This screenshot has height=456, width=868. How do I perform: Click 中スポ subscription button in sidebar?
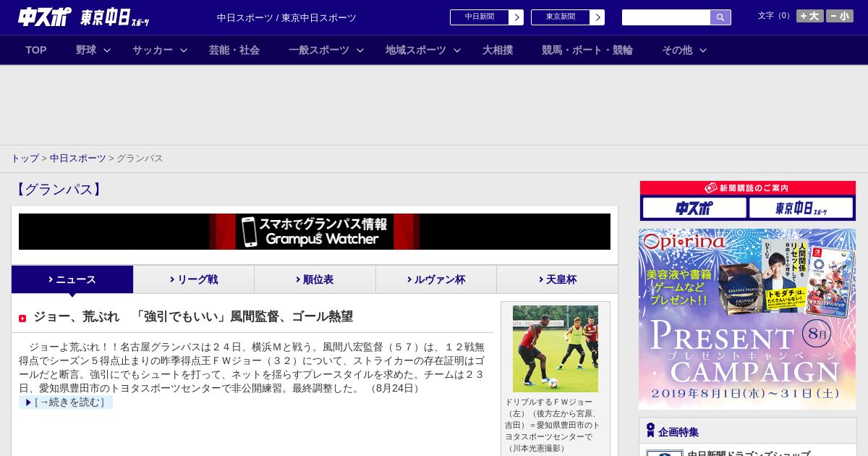(694, 208)
